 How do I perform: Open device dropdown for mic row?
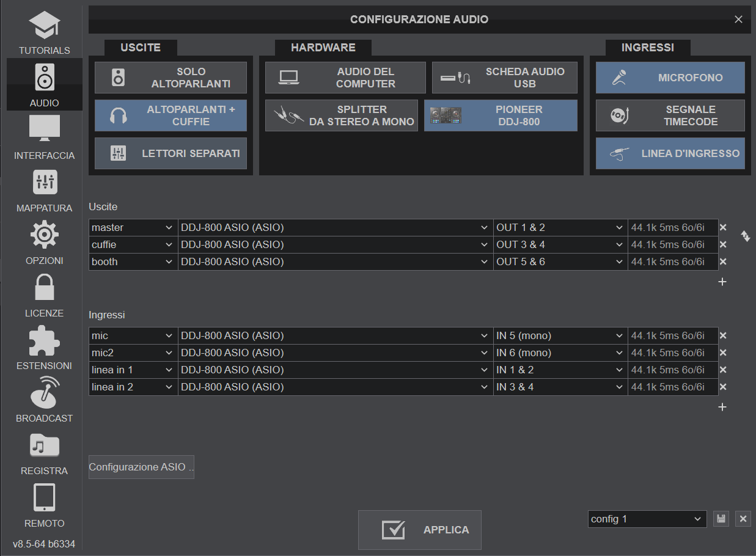tap(336, 335)
